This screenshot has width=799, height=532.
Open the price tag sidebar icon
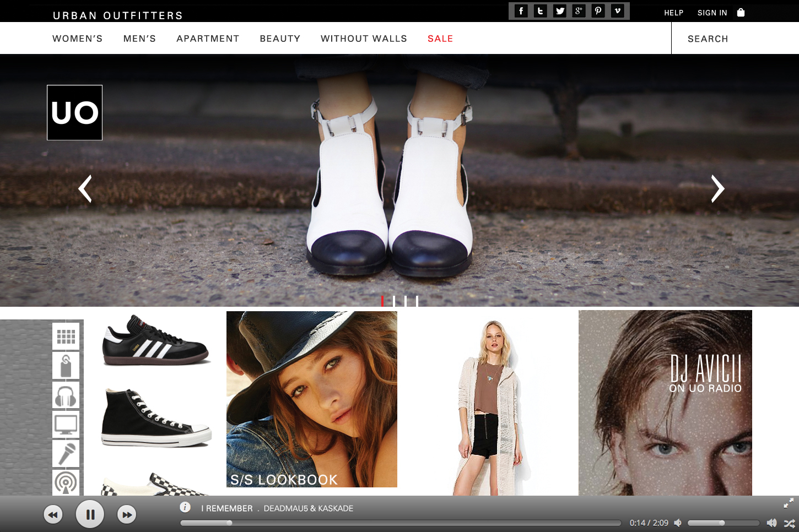pyautogui.click(x=66, y=366)
